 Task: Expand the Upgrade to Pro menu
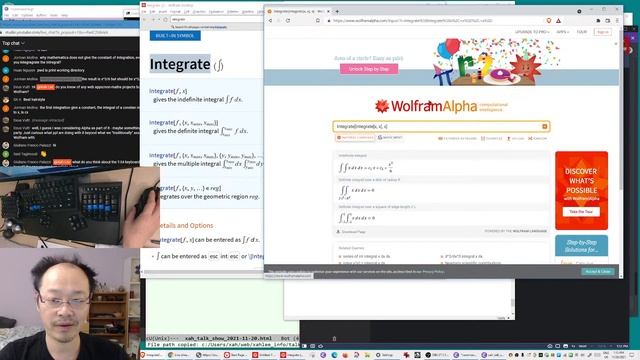pos(532,32)
